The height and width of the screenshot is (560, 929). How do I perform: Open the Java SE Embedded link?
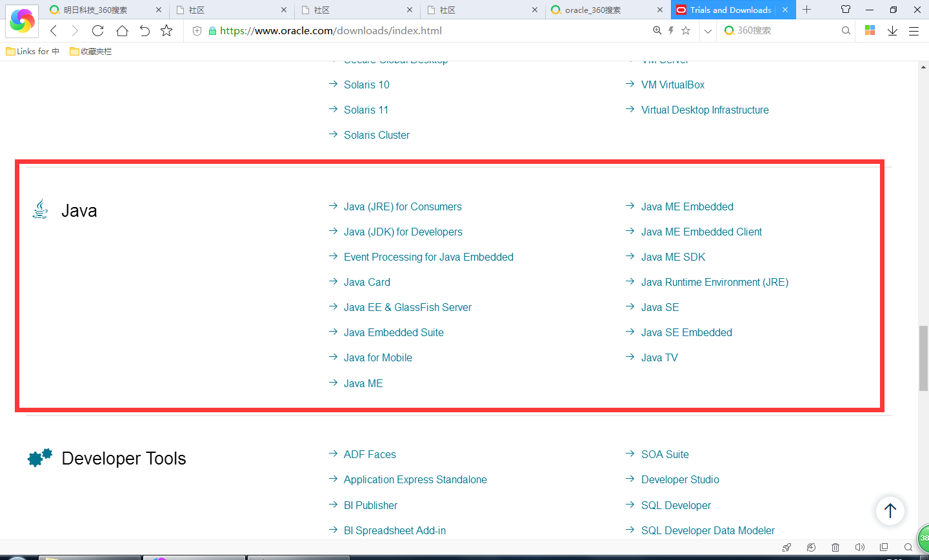(686, 332)
